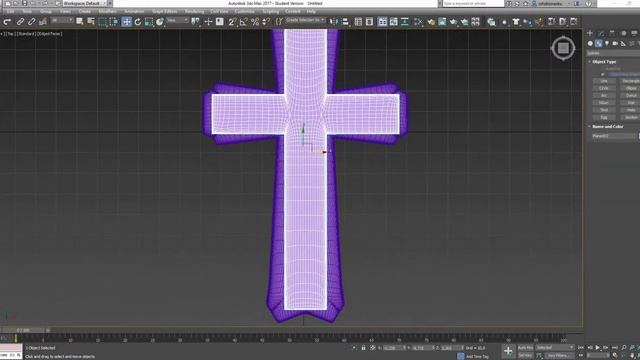Click the ViewCube in viewport
The height and width of the screenshot is (360, 640).
click(563, 48)
